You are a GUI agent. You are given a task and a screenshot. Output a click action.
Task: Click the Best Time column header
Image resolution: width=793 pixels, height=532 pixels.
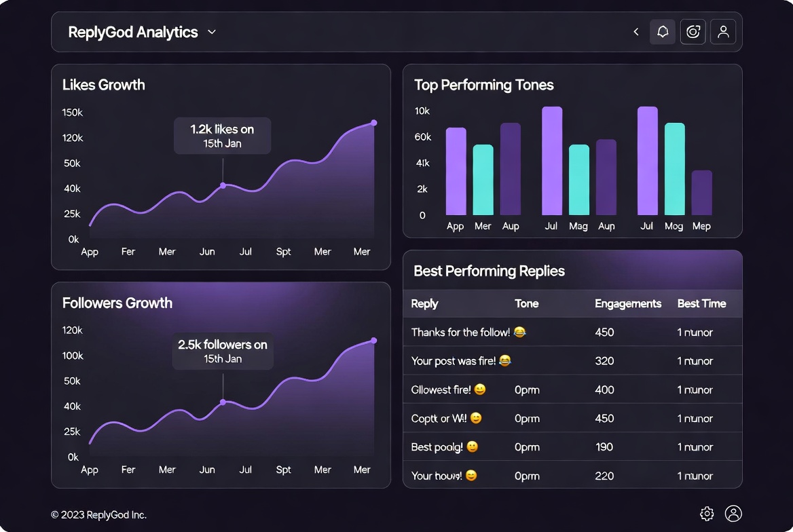pyautogui.click(x=701, y=303)
